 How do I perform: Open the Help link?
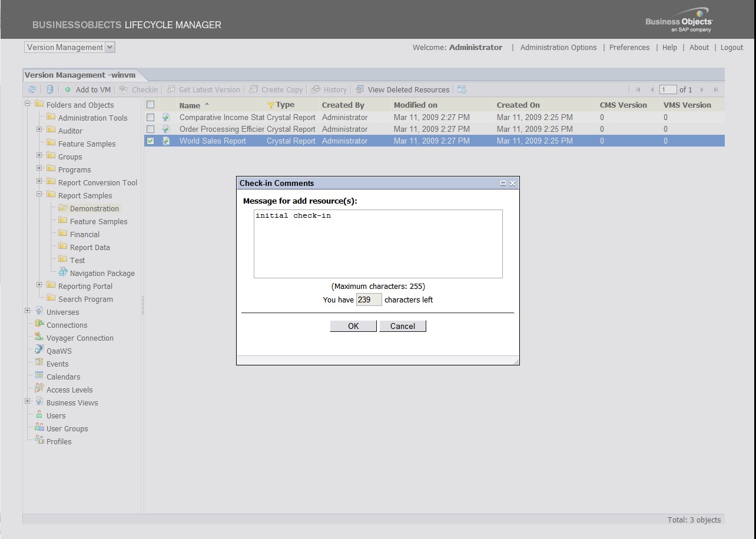pos(669,48)
